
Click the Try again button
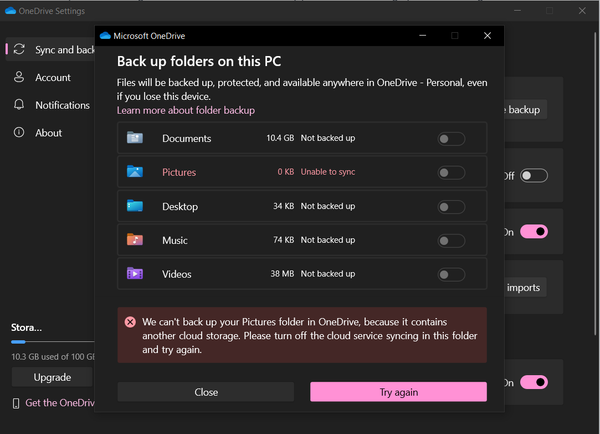pos(398,392)
